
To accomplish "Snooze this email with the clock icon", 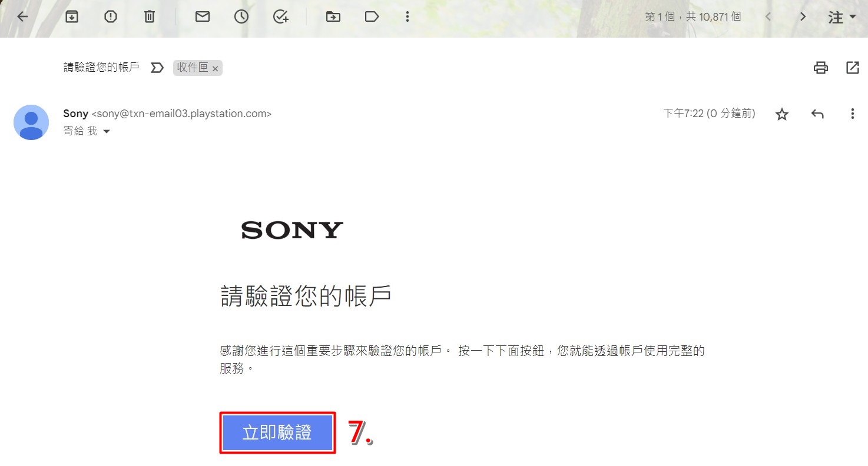I will pyautogui.click(x=241, y=16).
